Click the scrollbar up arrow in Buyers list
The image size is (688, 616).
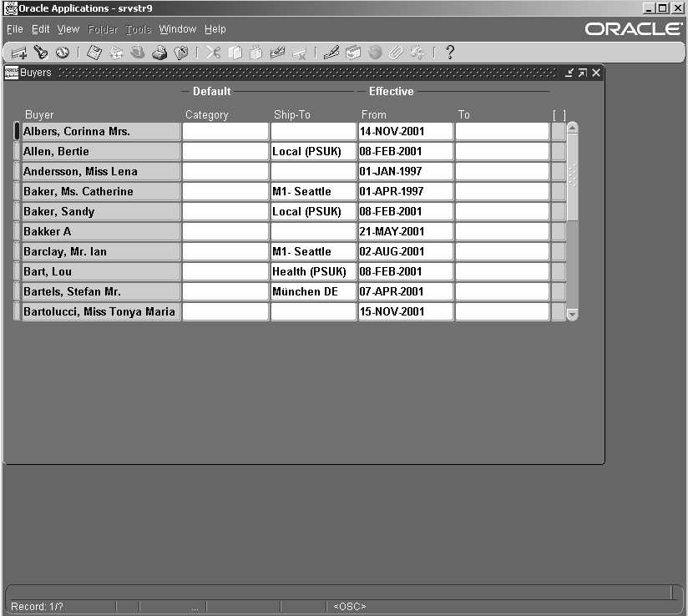[572, 128]
